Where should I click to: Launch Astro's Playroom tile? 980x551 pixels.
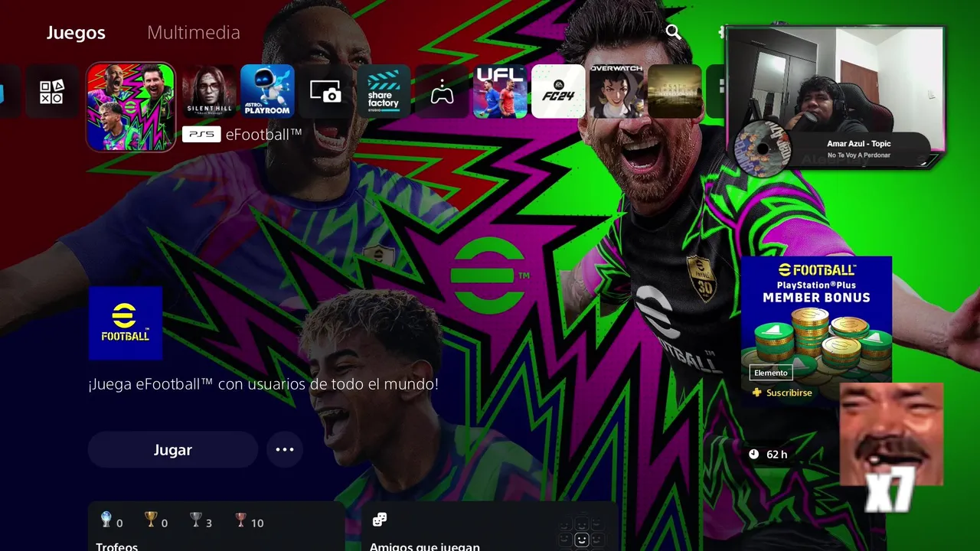click(267, 92)
